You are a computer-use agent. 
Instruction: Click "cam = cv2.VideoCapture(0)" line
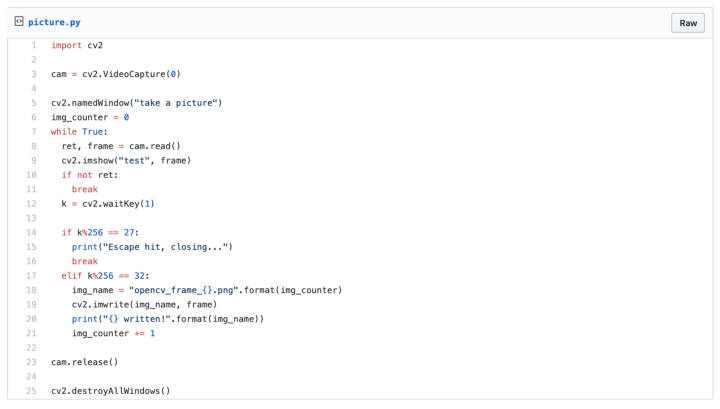click(116, 74)
